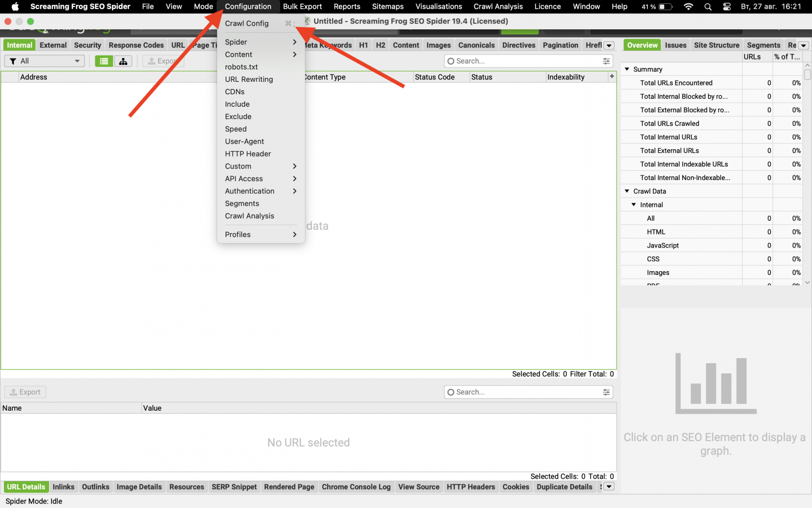Show more main tabs dropdown arrow

pyautogui.click(x=609, y=45)
